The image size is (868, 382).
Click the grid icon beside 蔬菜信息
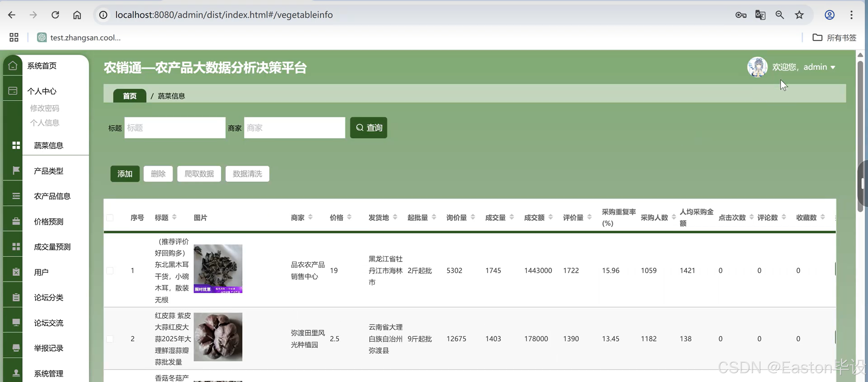pyautogui.click(x=16, y=145)
